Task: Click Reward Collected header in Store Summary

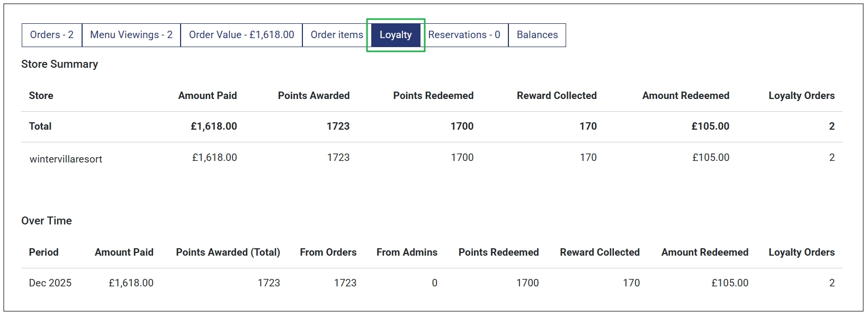Action: [556, 96]
